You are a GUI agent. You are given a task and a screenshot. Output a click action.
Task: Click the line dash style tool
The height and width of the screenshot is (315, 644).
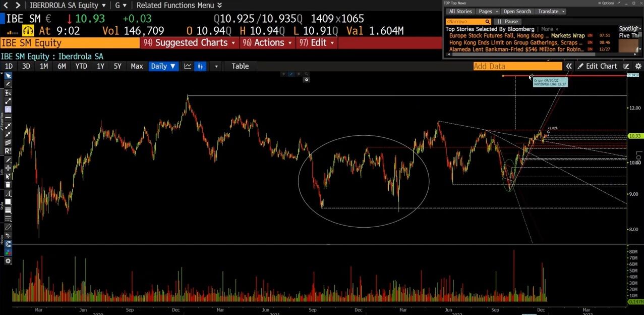(8, 218)
